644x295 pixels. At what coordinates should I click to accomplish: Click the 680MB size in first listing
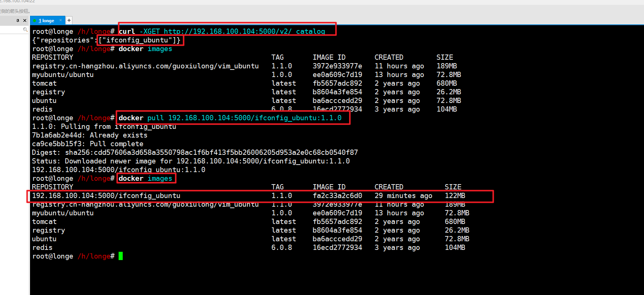(447, 83)
